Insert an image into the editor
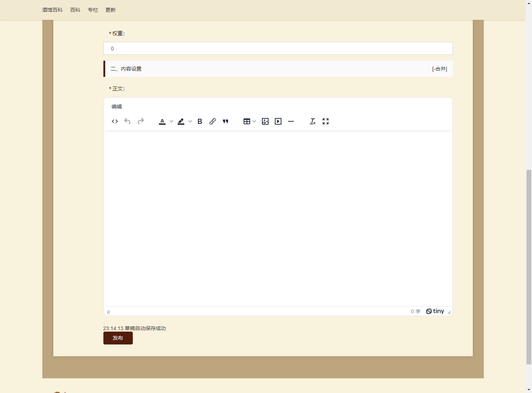Screen dimensions: 532x393 [265, 121]
